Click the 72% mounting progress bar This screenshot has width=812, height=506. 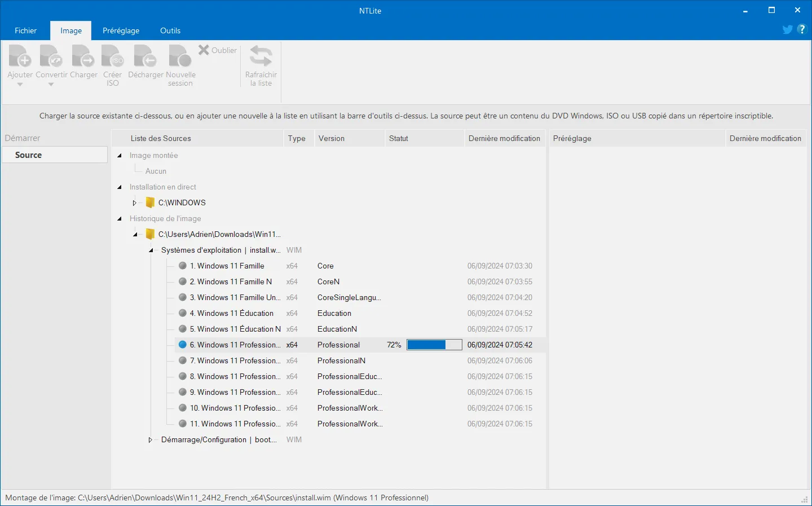click(x=434, y=345)
